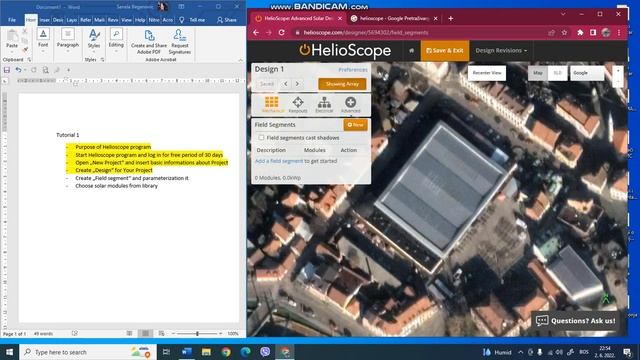Select Print Layout view in Word status bar

click(x=145, y=333)
